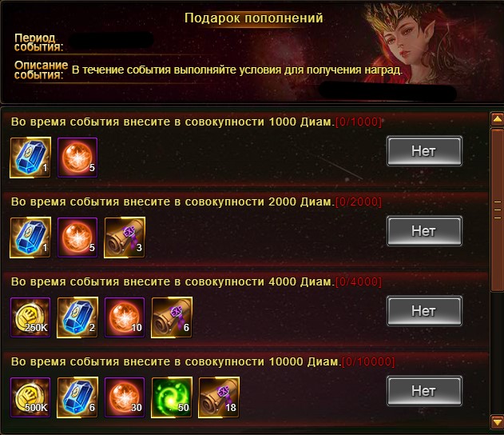Select the orange orb reward with count 10
The height and width of the screenshot is (435, 504).
[125, 317]
